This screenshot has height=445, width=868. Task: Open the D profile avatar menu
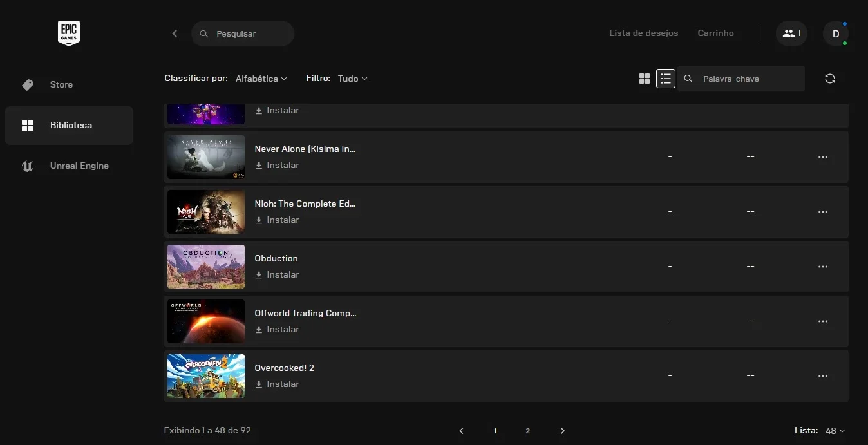pos(836,33)
